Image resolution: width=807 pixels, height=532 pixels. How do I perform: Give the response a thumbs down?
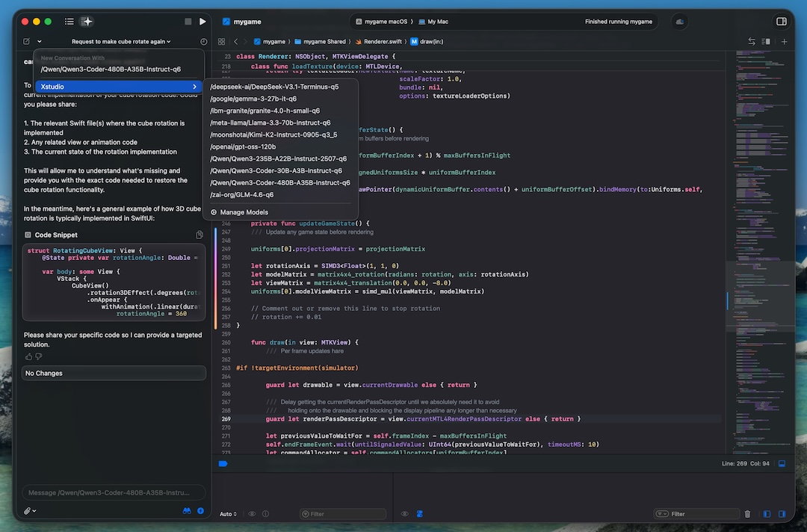click(39, 356)
